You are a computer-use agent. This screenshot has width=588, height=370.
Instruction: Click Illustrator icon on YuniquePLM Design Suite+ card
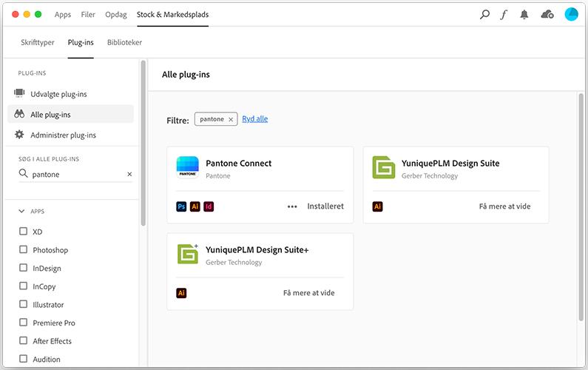click(x=181, y=293)
